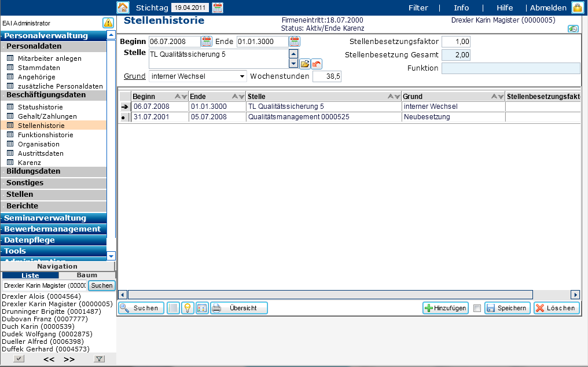Click the Löschen button
Screen dimensions: 588x367
click(x=557, y=308)
